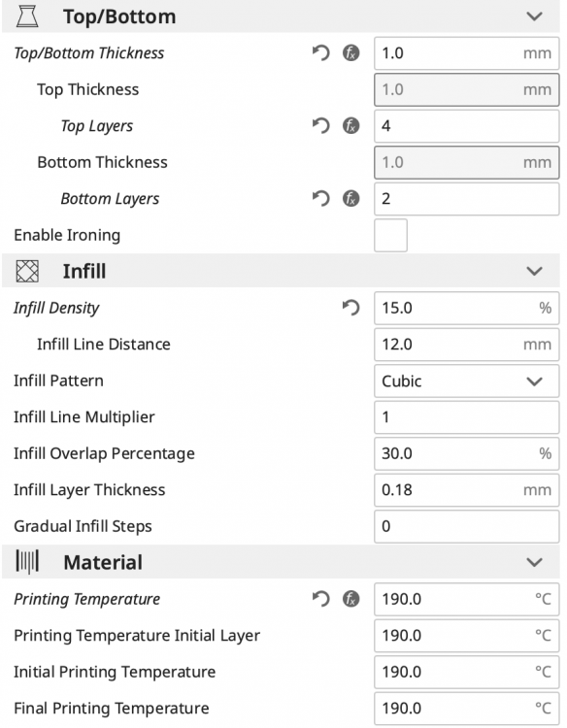The width and height of the screenshot is (567, 728).
Task: Click formula icon beside Top Layers
Action: pos(351,126)
